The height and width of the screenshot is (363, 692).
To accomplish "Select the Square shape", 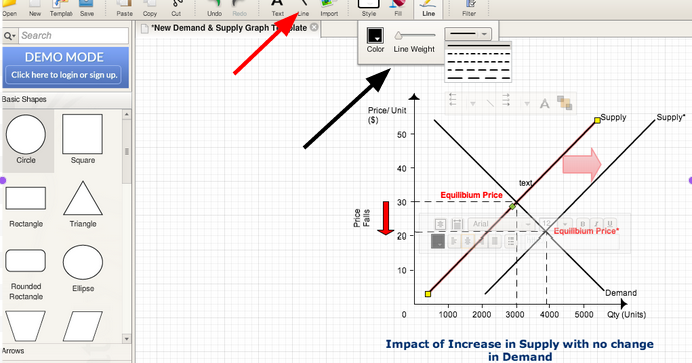I will click(x=83, y=139).
